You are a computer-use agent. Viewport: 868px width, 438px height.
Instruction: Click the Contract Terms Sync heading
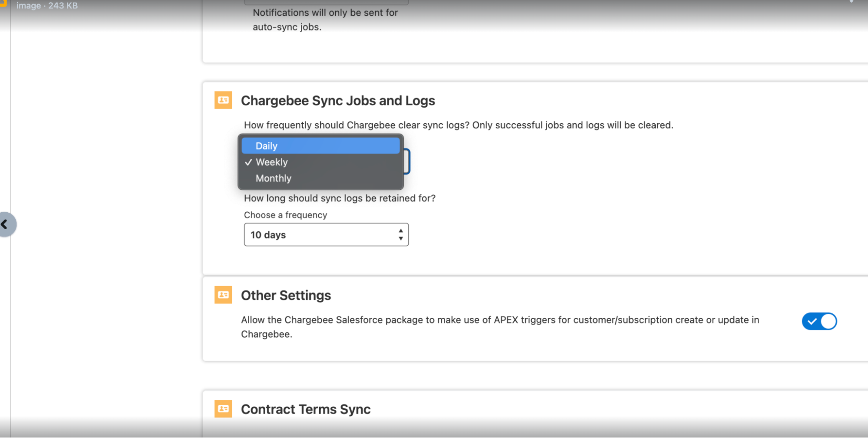(306, 409)
